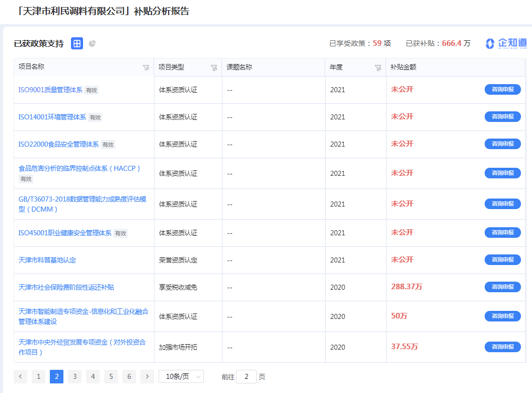Click 咨询申报 in the 37.55万 row
Image resolution: width=532 pixels, height=393 pixels.
tap(503, 347)
